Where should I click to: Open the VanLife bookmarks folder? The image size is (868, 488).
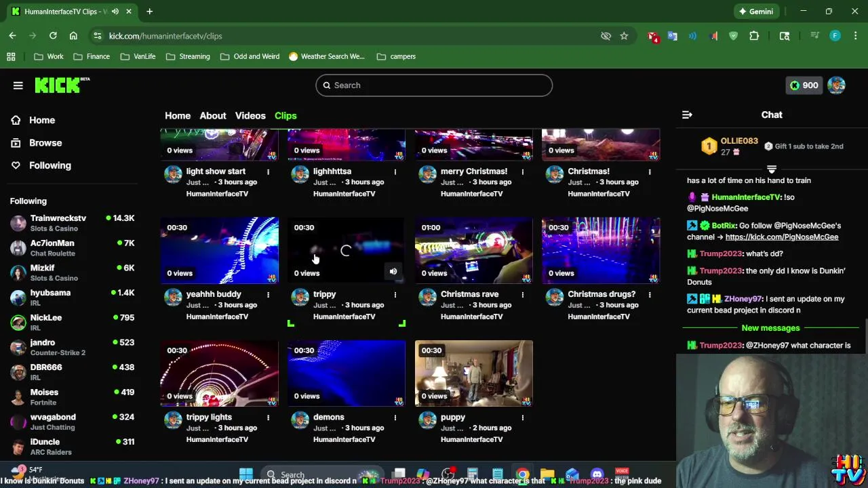pos(138,57)
